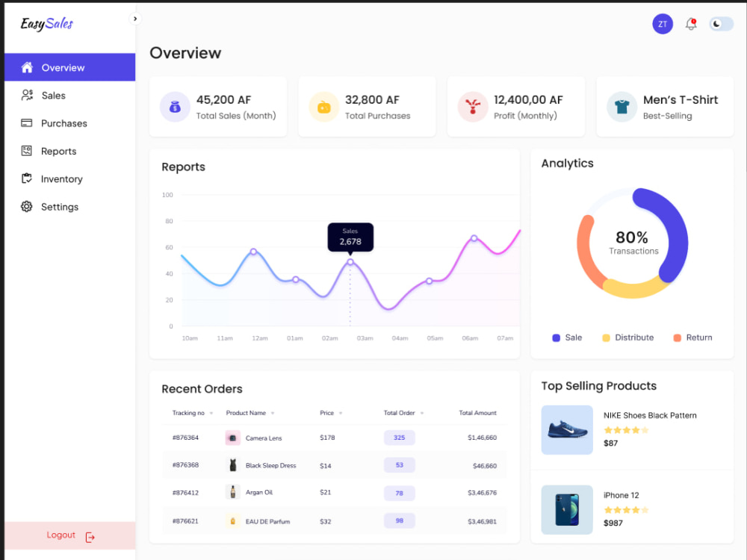Viewport: 747px width, 560px height.
Task: Select the 32,800 AF Total Purchases card
Action: 367,107
